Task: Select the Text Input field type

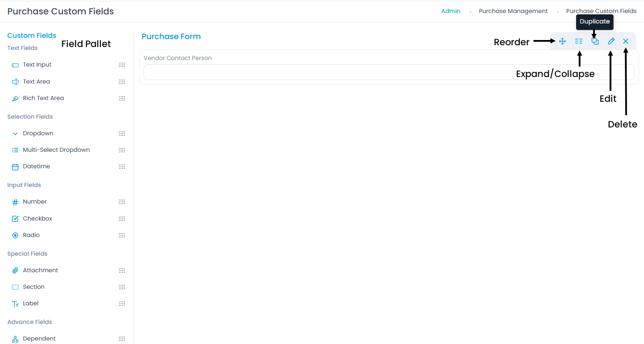Action: [37, 65]
